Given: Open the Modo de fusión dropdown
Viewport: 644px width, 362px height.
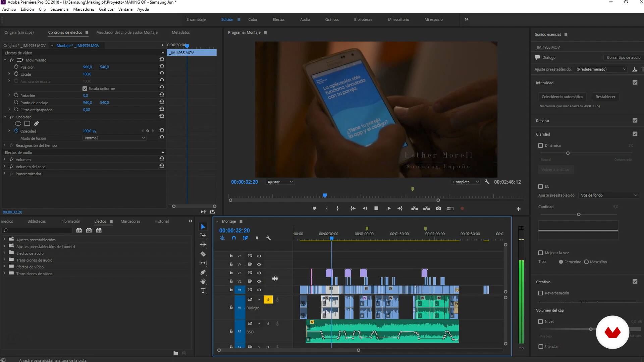Looking at the screenshot, I should tap(114, 138).
